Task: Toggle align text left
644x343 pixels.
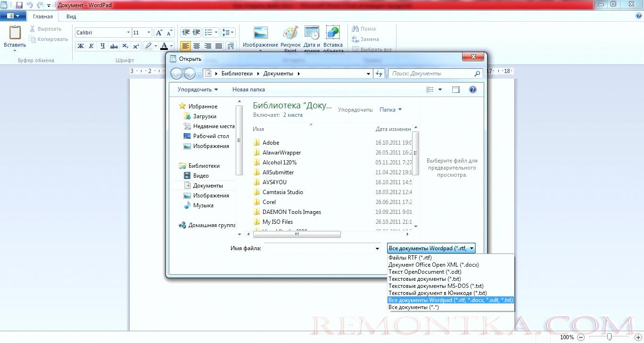Action: pos(185,46)
